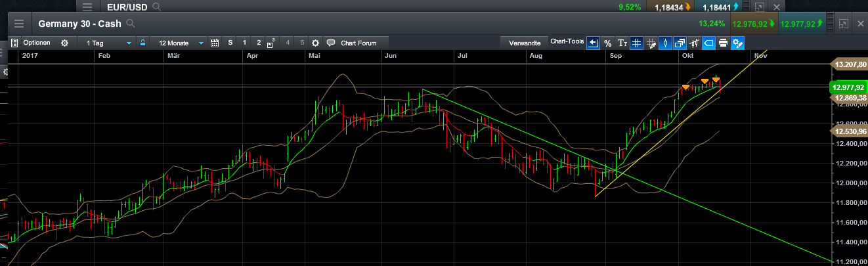The width and height of the screenshot is (868, 266).
Task: Close the Germany 30 chart window
Action: point(860,24)
